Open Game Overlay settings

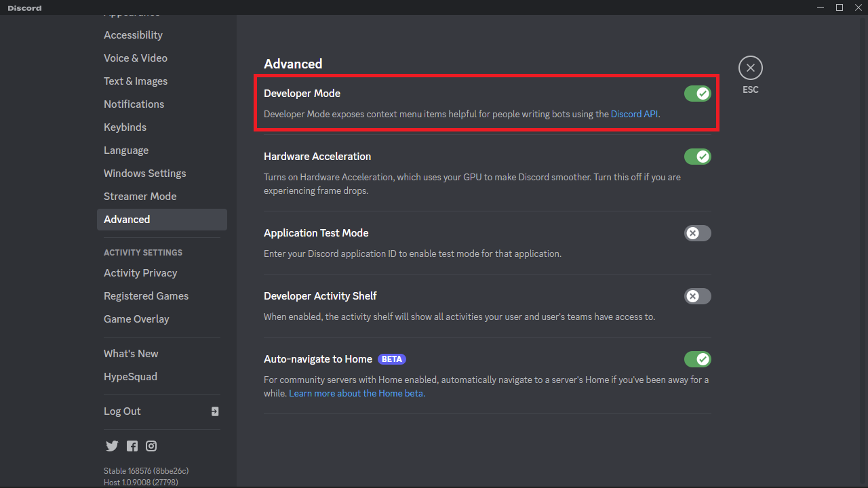[x=161, y=319]
